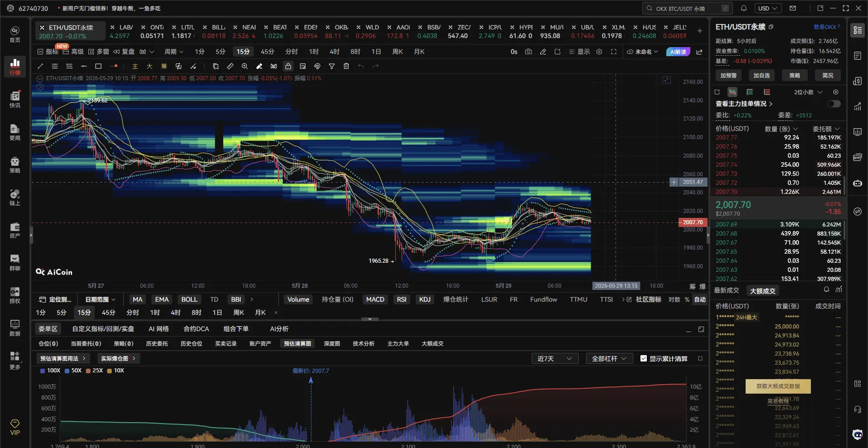This screenshot has width=868, height=448.
Task: Open the 近7天 time range dropdown
Action: click(x=555, y=358)
